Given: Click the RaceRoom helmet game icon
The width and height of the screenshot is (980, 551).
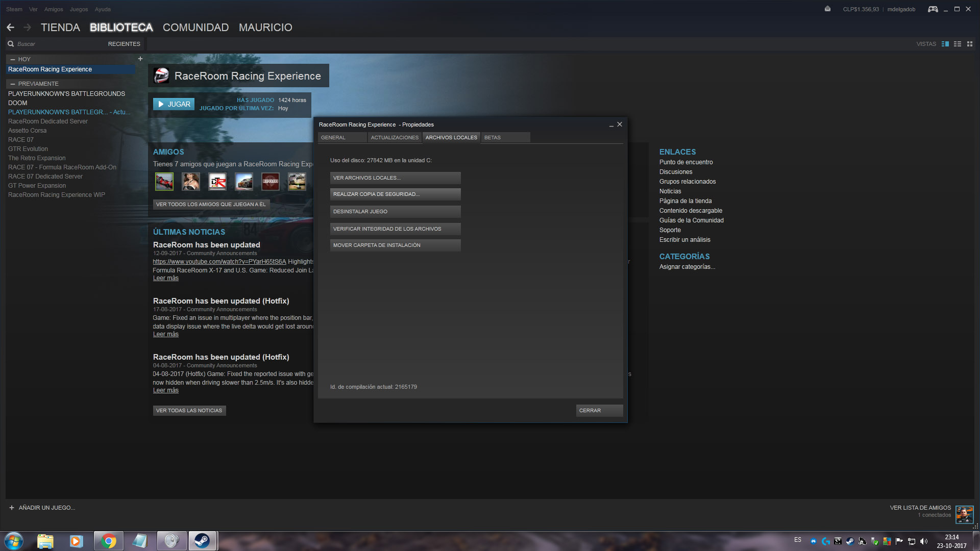Looking at the screenshot, I should click(x=161, y=76).
